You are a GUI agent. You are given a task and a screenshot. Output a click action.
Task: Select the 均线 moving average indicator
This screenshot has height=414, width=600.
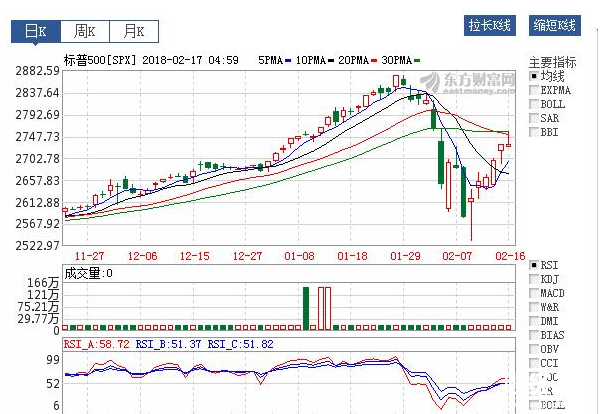548,76
